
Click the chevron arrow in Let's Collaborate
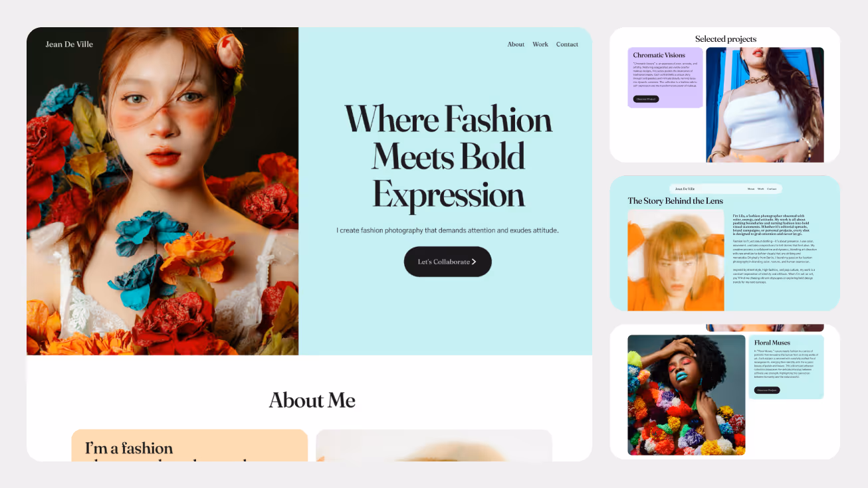point(474,262)
